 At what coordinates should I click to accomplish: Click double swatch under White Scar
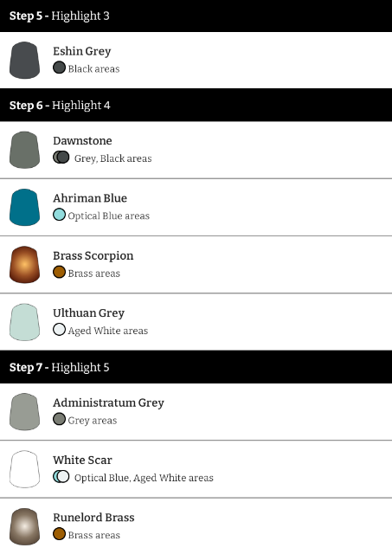(x=61, y=477)
